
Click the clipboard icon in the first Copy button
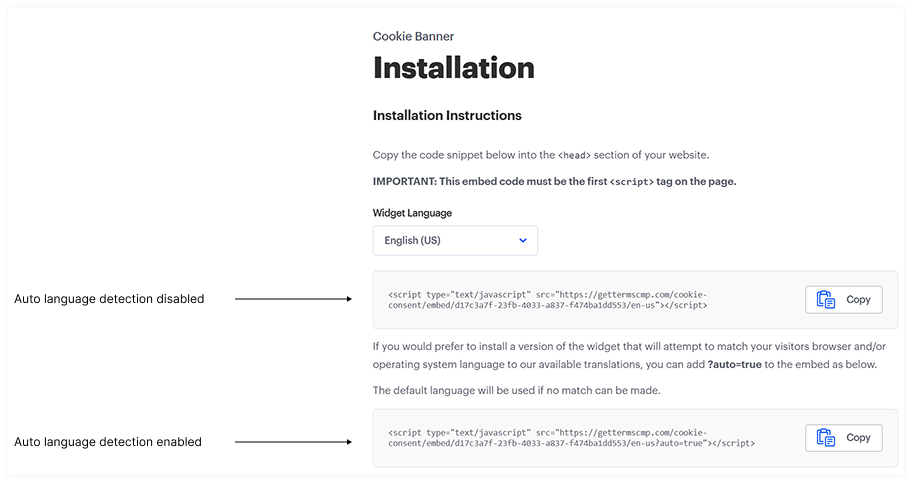click(825, 299)
